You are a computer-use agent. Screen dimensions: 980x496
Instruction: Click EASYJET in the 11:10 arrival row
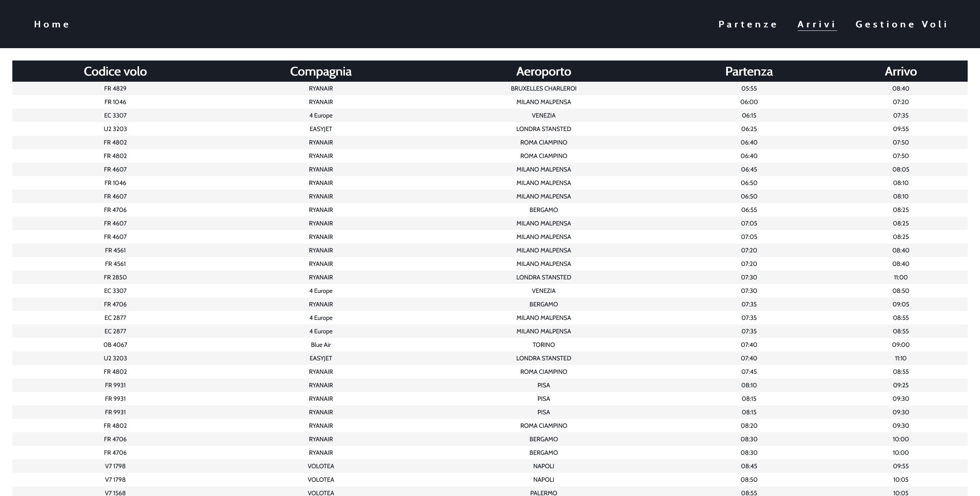(x=321, y=358)
